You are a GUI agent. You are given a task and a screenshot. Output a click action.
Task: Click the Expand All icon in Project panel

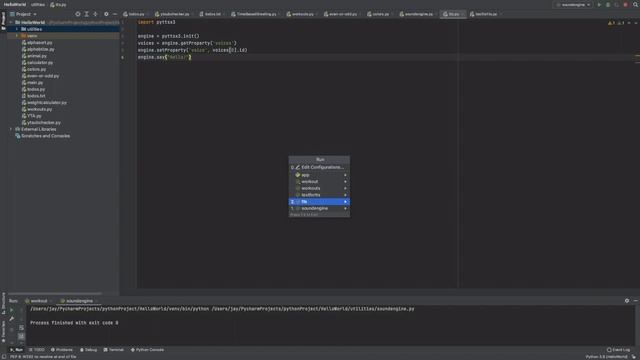[x=87, y=14]
